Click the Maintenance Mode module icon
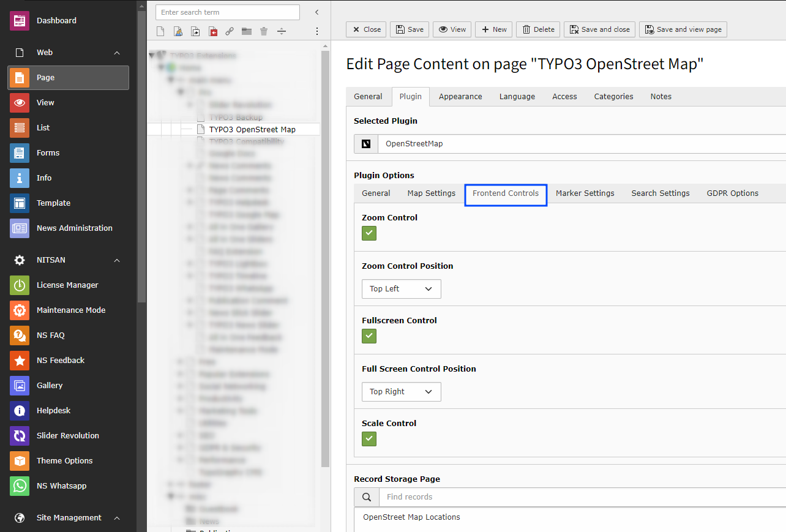 20,310
